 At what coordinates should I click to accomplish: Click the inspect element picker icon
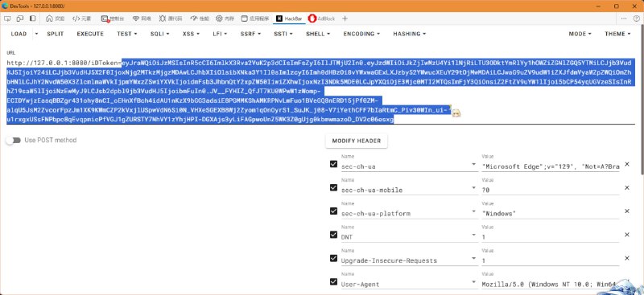pos(8,18)
